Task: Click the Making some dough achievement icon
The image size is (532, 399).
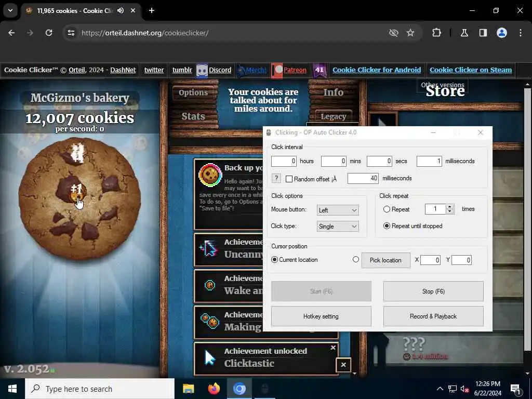Action: coord(210,321)
